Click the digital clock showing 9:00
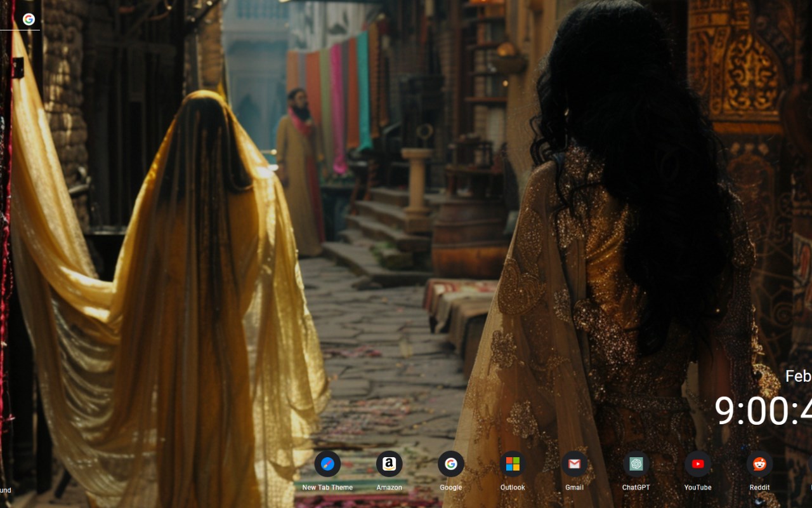Viewport: 812px width, 508px height. click(x=763, y=411)
